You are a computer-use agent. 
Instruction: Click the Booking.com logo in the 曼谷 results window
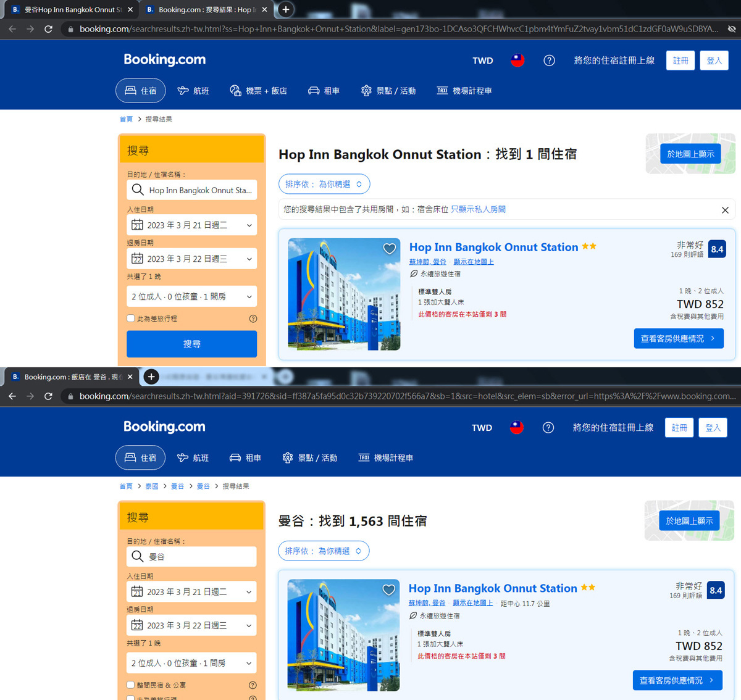[164, 427]
